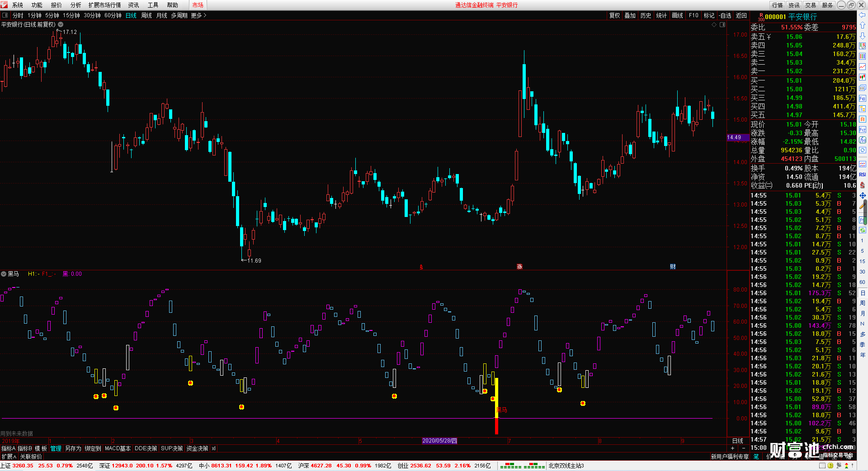
Task: Click the small window icon left of 分时
Action: pos(5,15)
